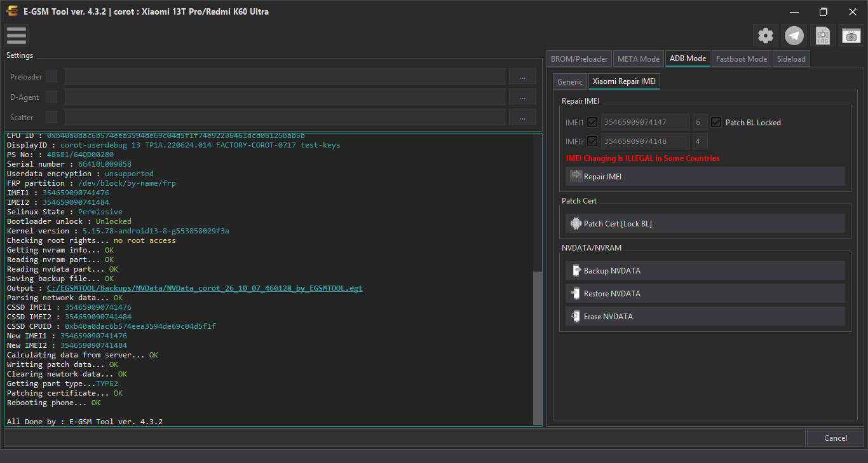Open the settings gear icon

point(766,36)
